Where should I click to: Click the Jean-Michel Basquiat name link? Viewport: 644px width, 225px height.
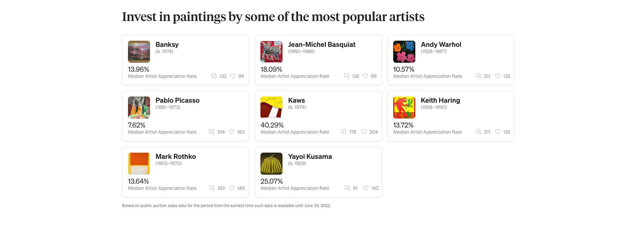click(x=321, y=44)
